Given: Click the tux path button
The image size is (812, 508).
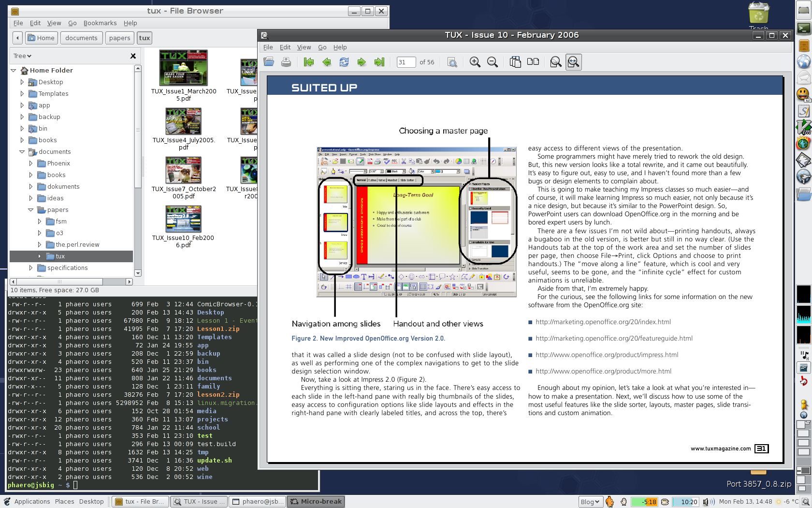Looking at the screenshot, I should tap(145, 38).
